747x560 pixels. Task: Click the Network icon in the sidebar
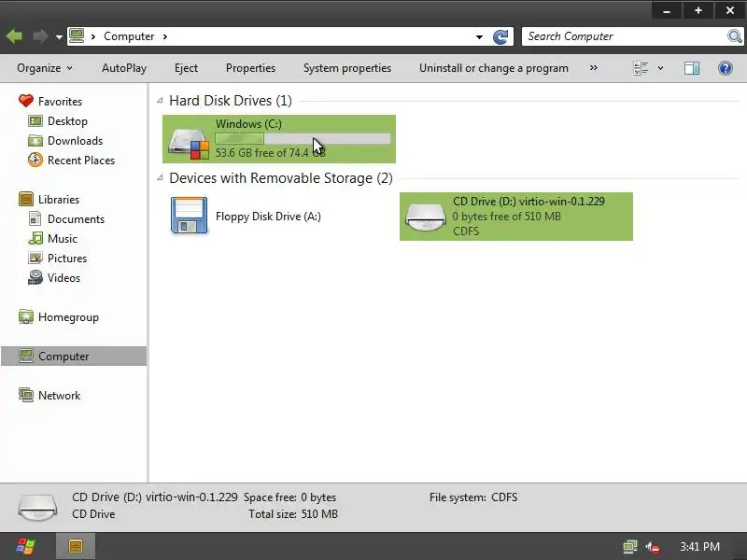26,395
